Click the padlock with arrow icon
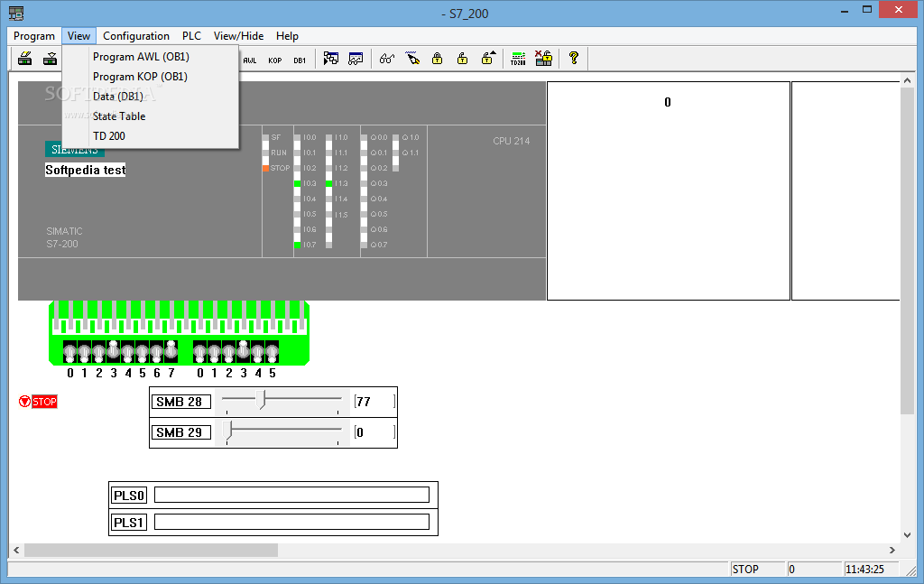Screen dimensions: 924x584 [x=488, y=59]
